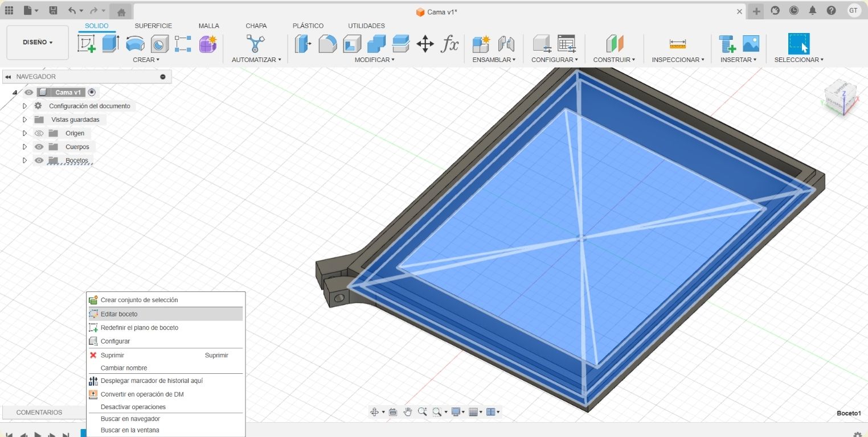868x437 pixels.
Task: Open the GT user profile menu
Action: point(854,10)
